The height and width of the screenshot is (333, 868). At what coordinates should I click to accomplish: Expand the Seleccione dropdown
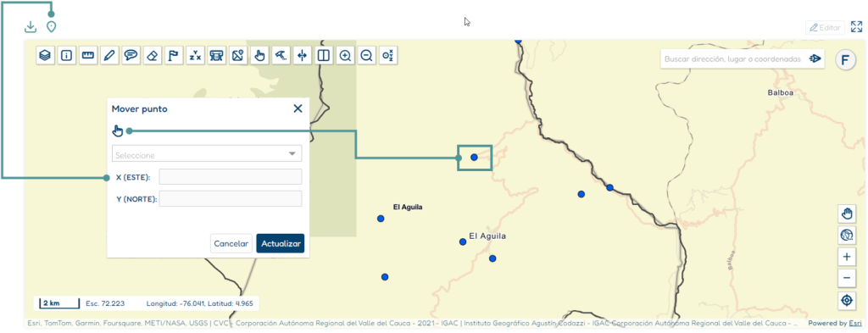pos(207,153)
